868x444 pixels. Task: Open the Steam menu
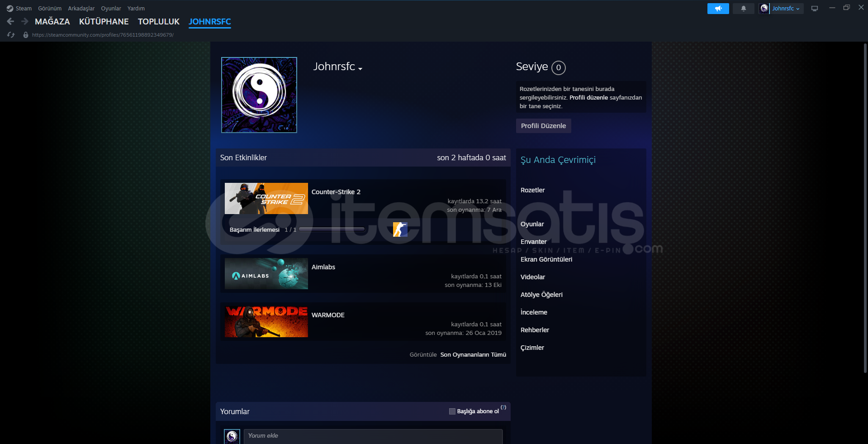(x=24, y=9)
